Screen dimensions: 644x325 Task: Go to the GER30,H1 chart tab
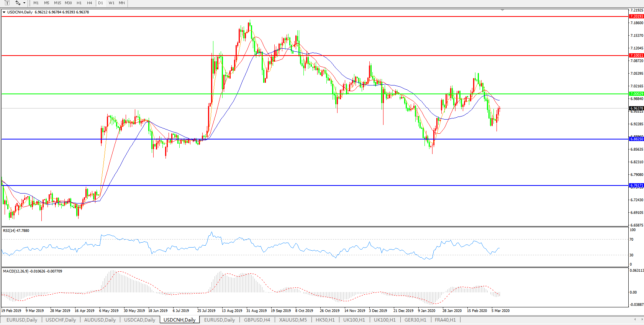point(415,320)
